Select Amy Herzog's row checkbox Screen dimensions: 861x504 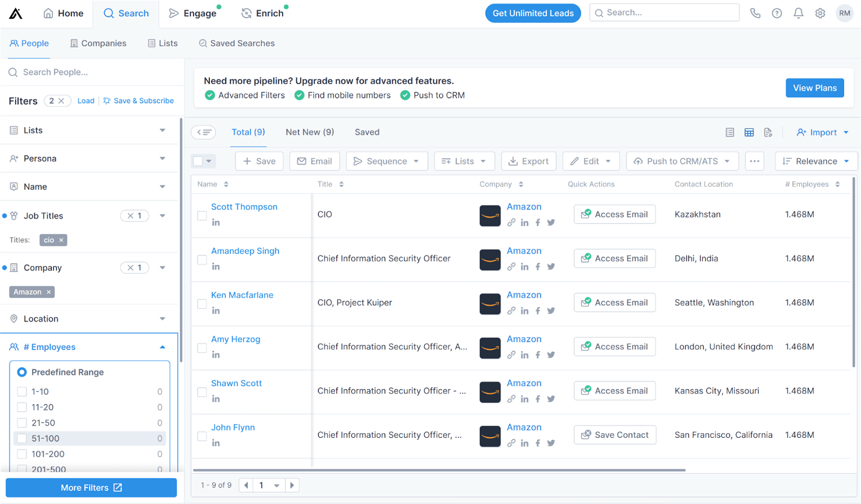point(202,348)
